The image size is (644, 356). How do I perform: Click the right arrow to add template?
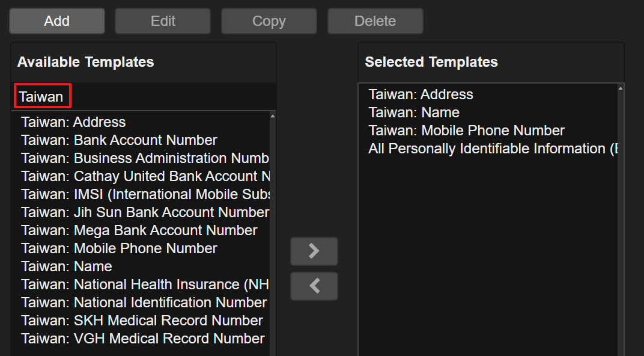(314, 251)
